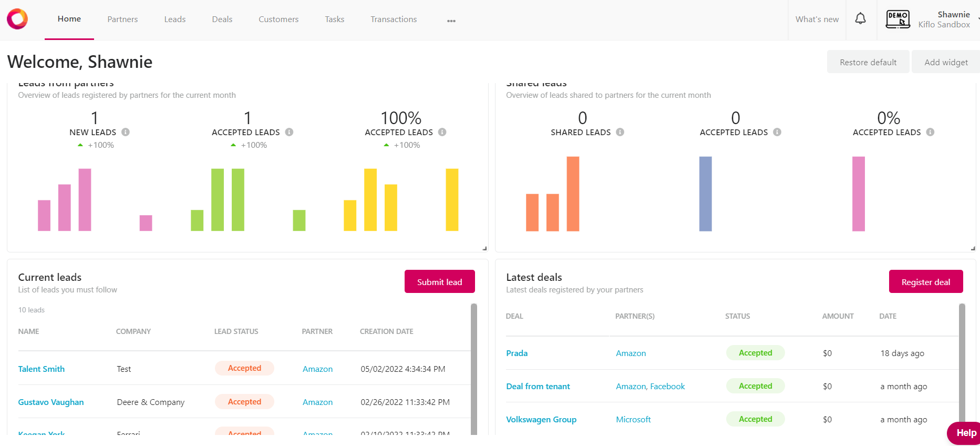Viewport: 980px width, 446px height.
Task: Open Amazon partner in Talent Smith row
Action: 317,369
